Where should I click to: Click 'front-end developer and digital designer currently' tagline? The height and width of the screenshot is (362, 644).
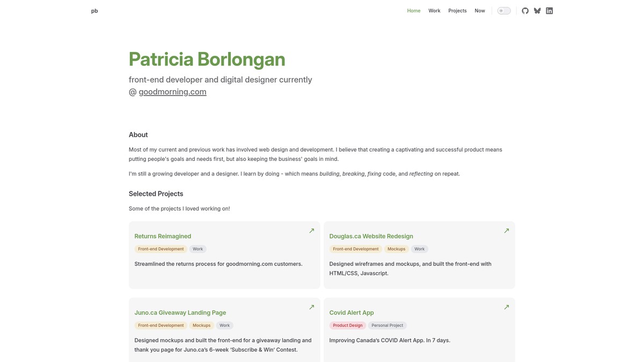tap(220, 79)
